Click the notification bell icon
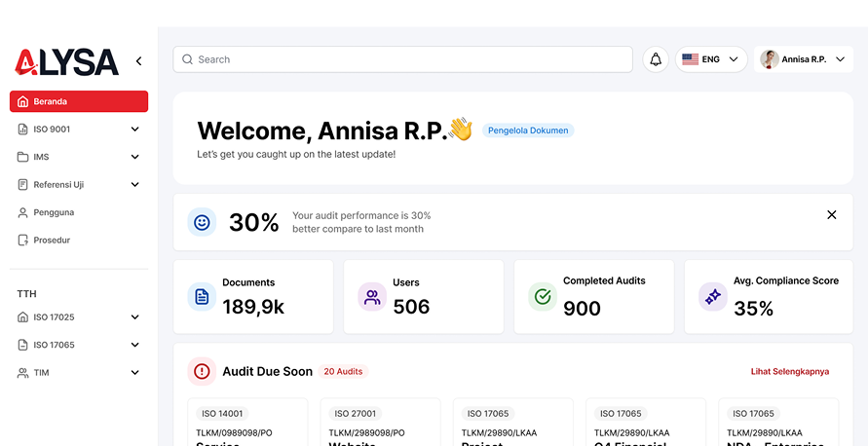The width and height of the screenshot is (868, 446). point(656,59)
